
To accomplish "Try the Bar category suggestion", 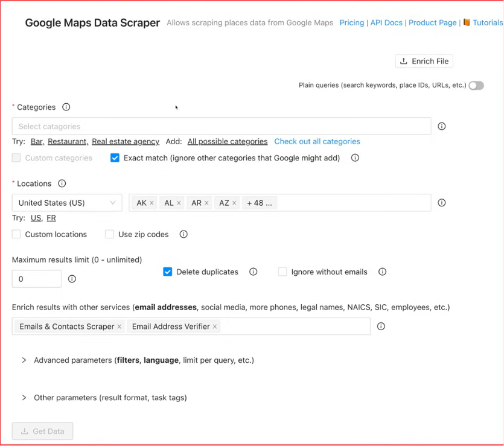I will (37, 142).
